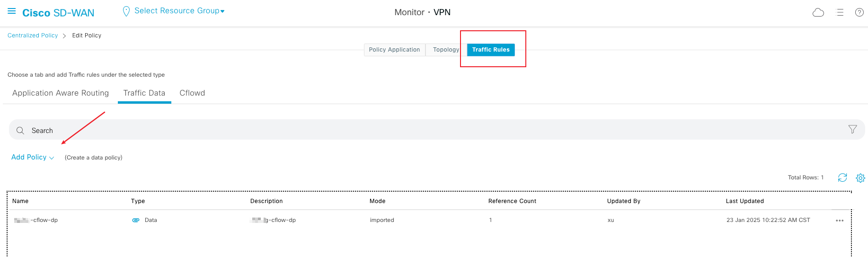868x257 pixels.
Task: Open row actions three-dot menu
Action: [x=840, y=221]
